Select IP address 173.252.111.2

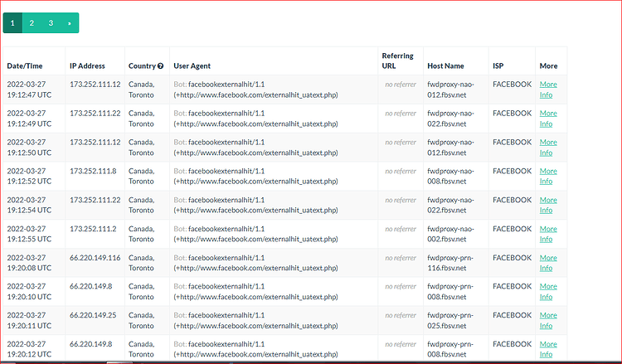[93, 229]
